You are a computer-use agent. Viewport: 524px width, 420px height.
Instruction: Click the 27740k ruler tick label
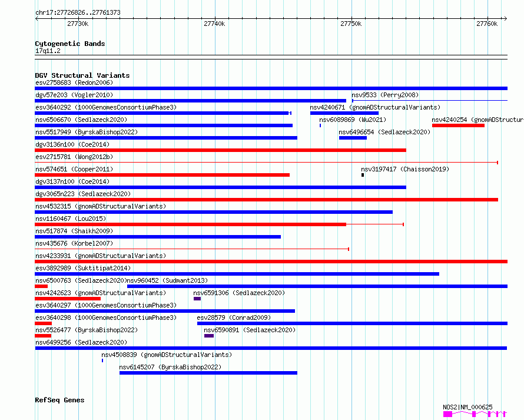pos(214,24)
